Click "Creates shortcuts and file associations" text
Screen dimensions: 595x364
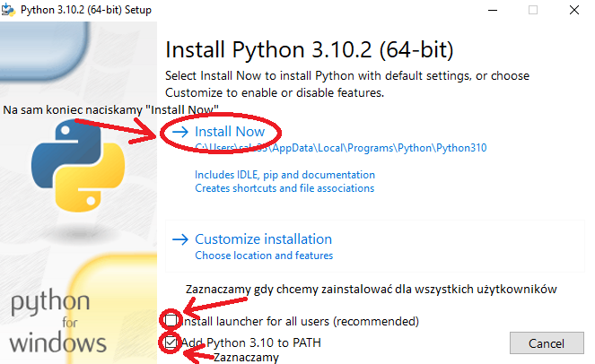[284, 188]
